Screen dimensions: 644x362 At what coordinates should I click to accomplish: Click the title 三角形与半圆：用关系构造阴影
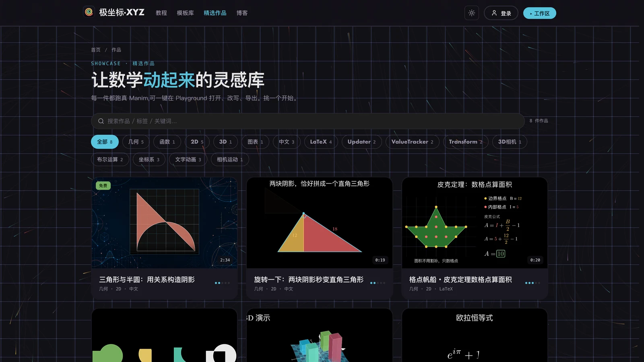pos(147,280)
